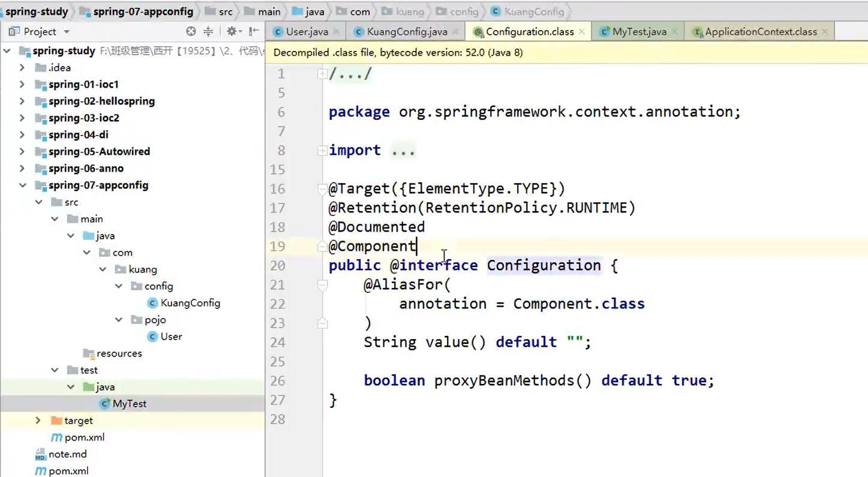Open the Project panel settings gear
The width and height of the screenshot is (868, 477).
tap(232, 31)
